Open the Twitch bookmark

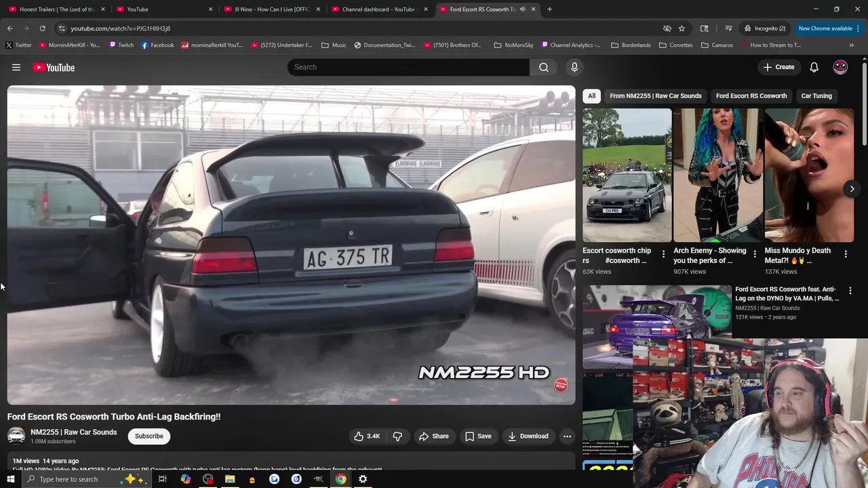point(121,45)
